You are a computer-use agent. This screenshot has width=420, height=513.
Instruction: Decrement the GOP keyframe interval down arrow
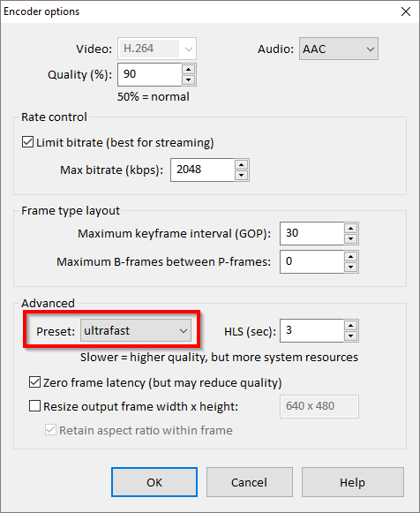350,238
